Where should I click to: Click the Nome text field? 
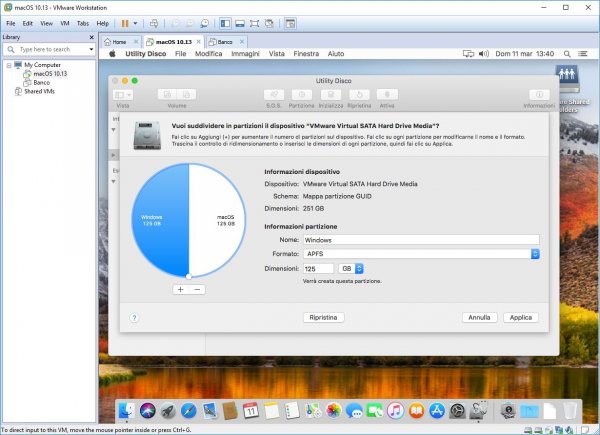click(x=421, y=240)
